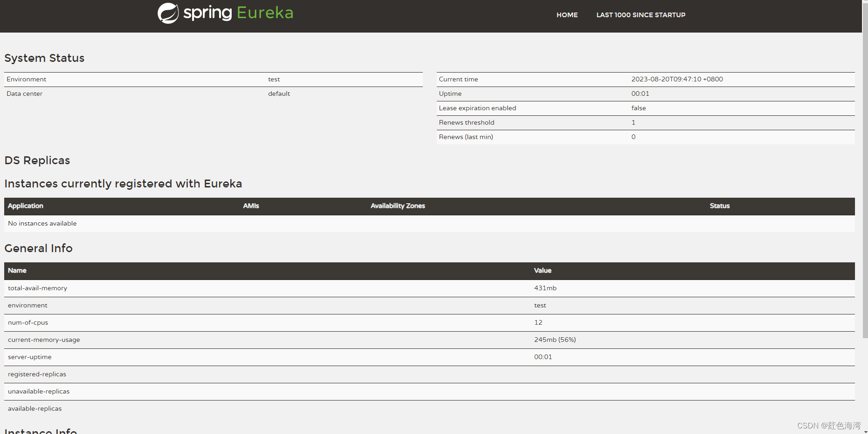Open LAST 1000 SINCE STARTUP page

[x=641, y=15]
